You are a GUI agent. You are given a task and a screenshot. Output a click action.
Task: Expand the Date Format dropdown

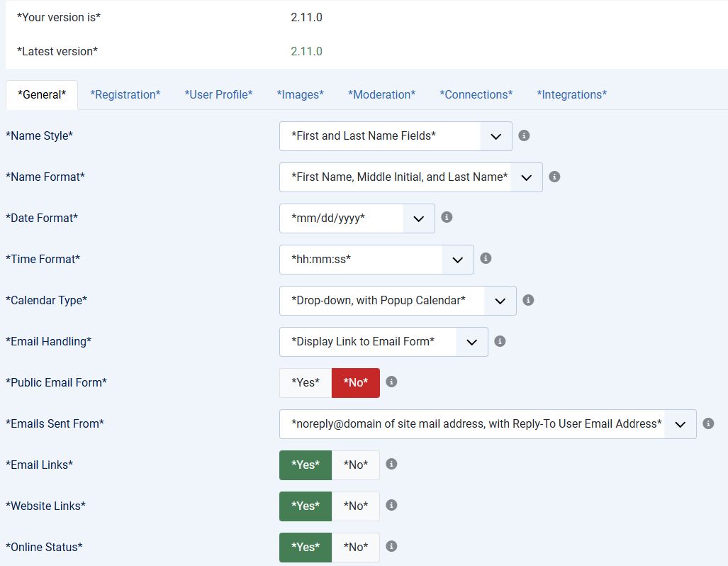357,218
